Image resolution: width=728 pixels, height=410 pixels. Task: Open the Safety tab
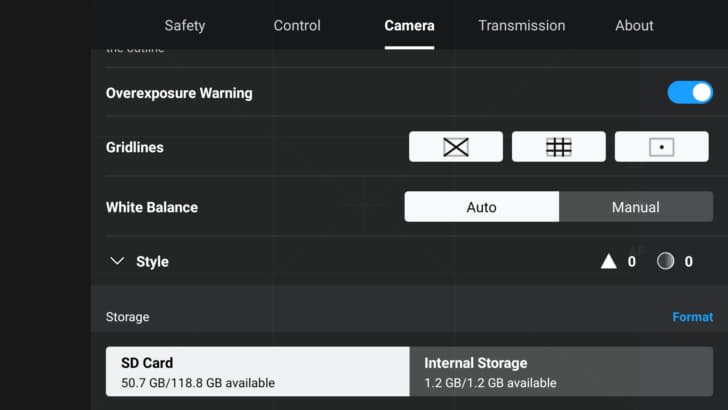(185, 26)
